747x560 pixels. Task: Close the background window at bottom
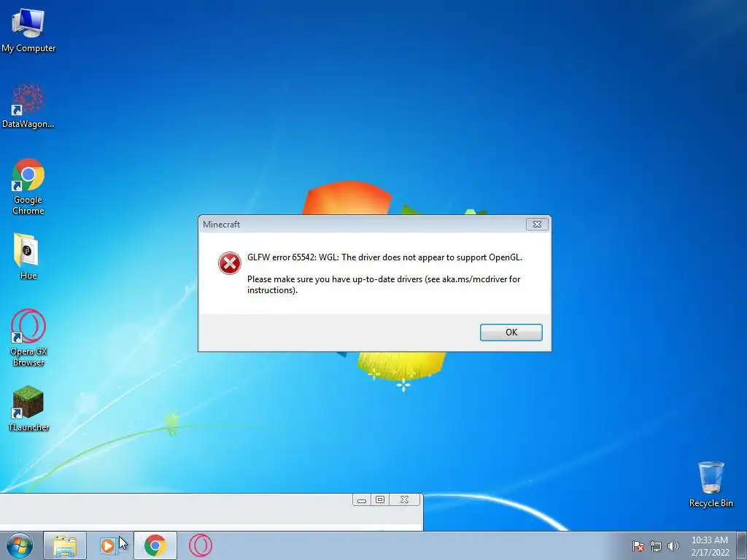coord(404,499)
